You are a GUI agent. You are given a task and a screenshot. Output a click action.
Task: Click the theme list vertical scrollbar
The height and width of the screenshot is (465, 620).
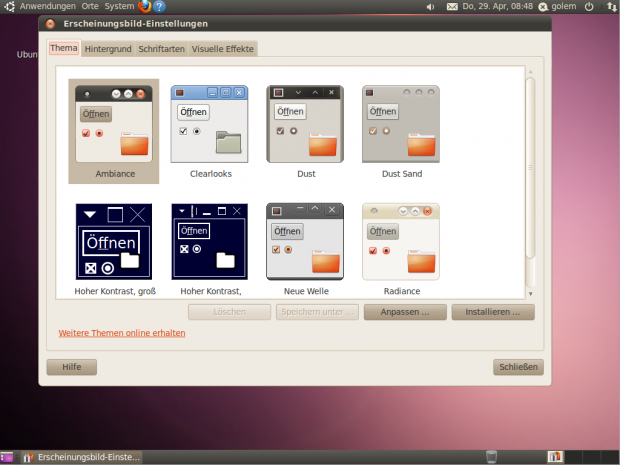530,180
